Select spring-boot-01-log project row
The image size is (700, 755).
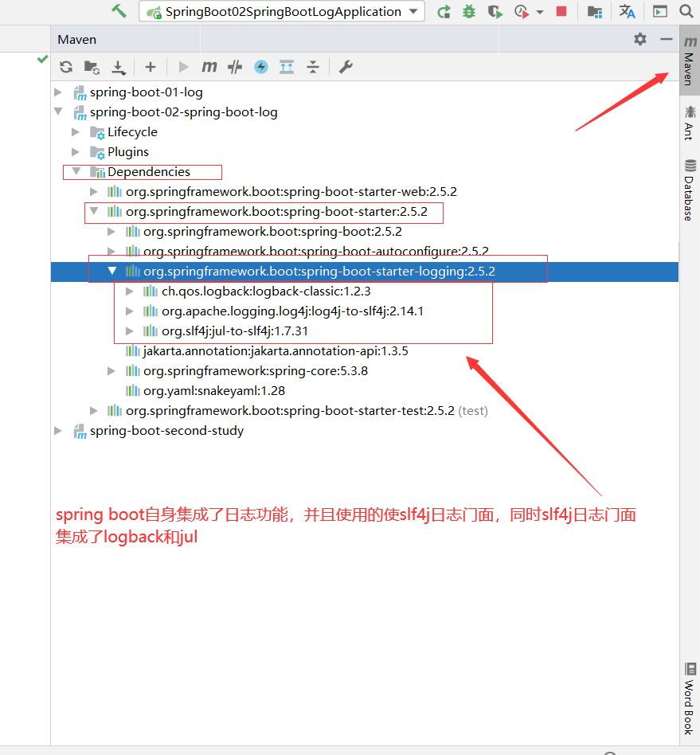pos(138,92)
